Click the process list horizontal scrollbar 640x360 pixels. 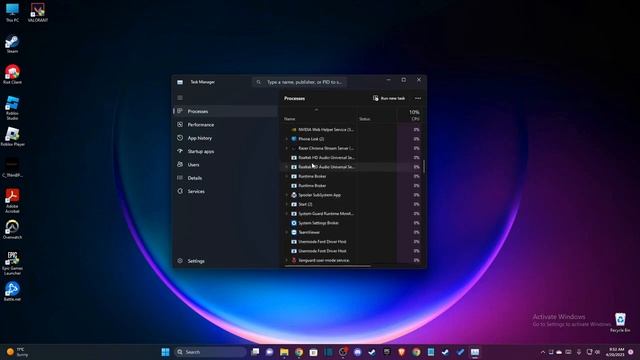click(328, 266)
